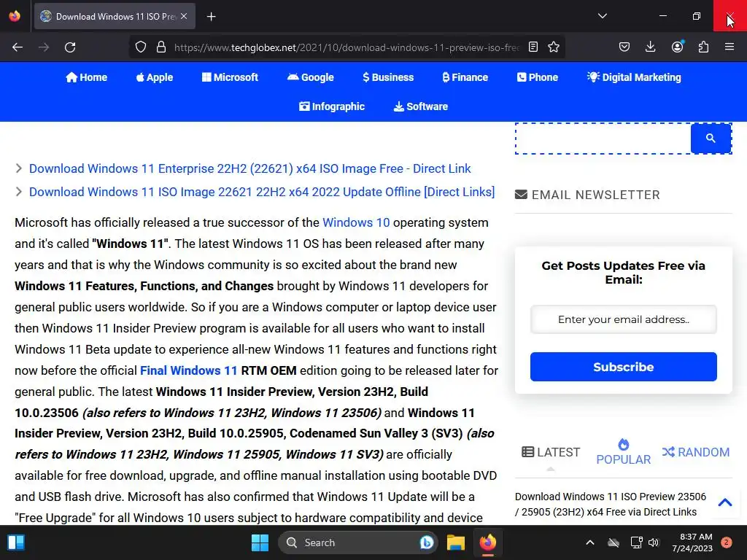
Task: Open Windows 11 Enterprise 22H2 ISO link
Action: pyautogui.click(x=249, y=168)
